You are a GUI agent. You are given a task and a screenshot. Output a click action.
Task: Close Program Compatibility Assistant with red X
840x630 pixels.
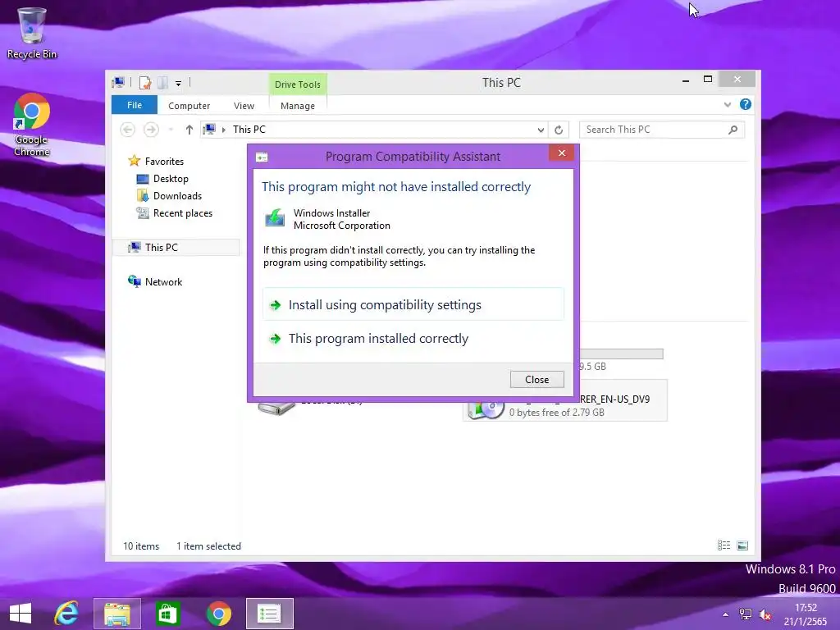(x=561, y=153)
